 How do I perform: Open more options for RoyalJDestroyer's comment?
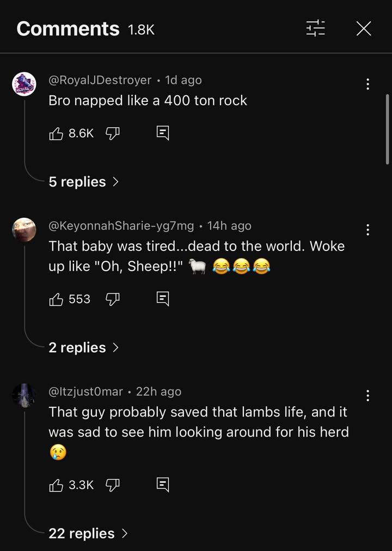[368, 84]
